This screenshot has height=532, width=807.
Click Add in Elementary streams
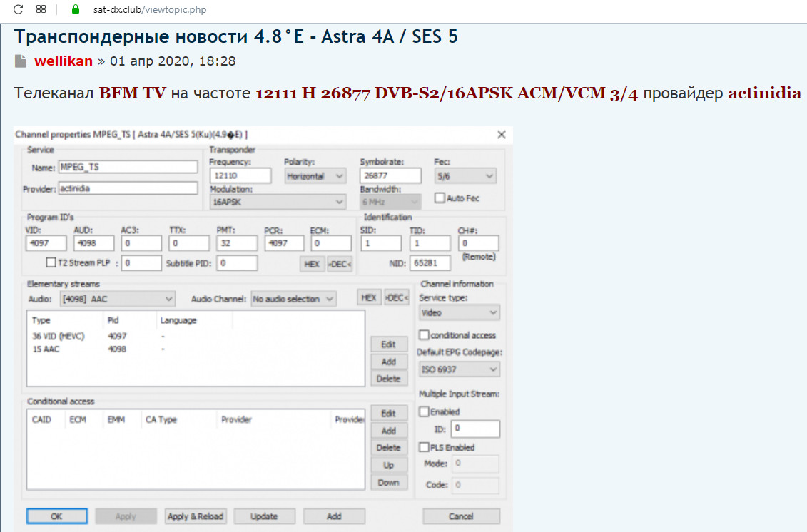coord(389,362)
